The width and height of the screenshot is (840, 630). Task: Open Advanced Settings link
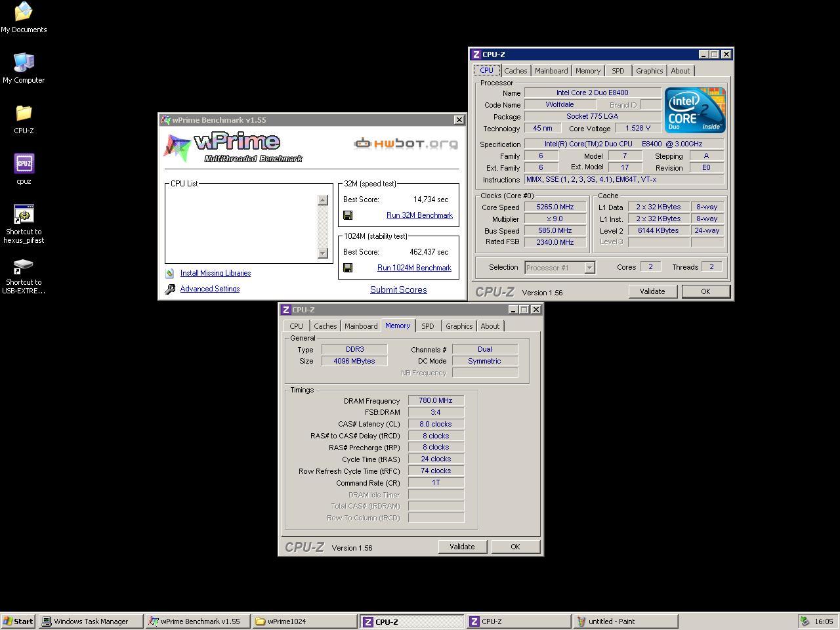click(210, 289)
